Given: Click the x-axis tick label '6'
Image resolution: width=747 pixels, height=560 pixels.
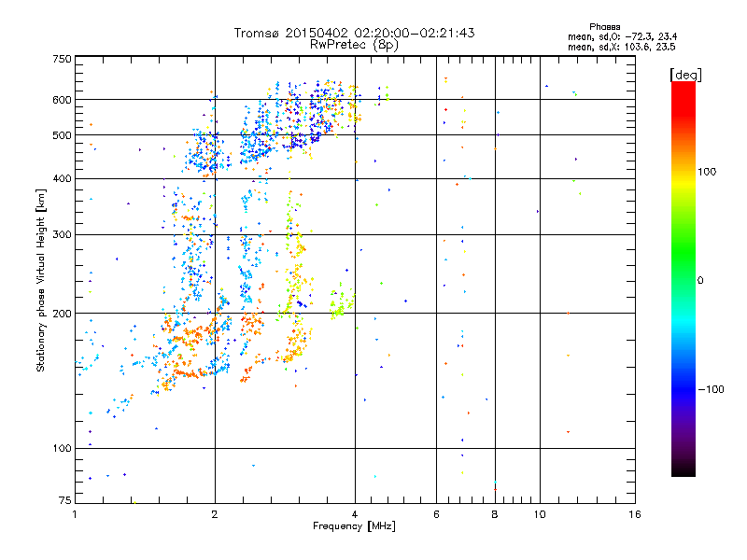Looking at the screenshot, I should [436, 514].
